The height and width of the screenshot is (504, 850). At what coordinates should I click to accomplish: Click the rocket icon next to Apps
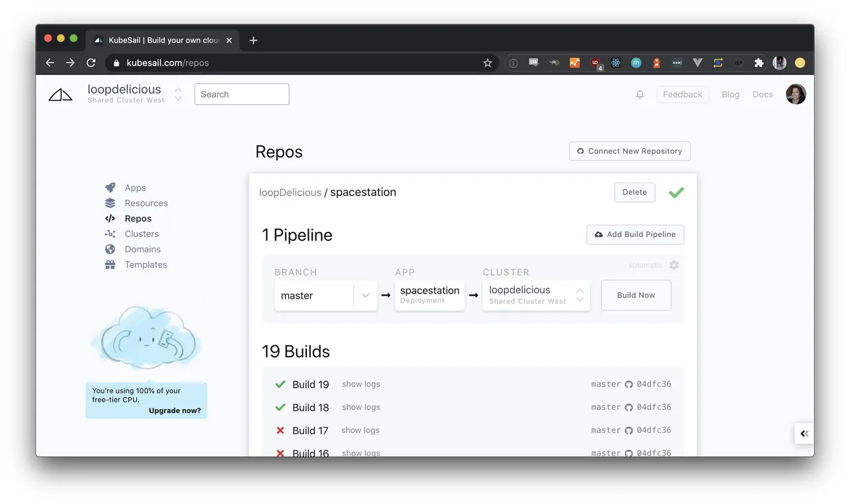[110, 188]
